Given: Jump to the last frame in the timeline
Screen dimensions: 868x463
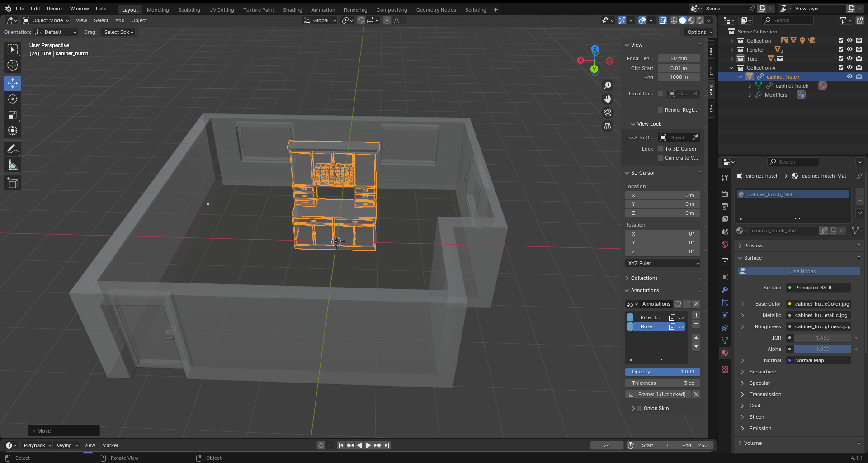Looking at the screenshot, I should [x=387, y=445].
